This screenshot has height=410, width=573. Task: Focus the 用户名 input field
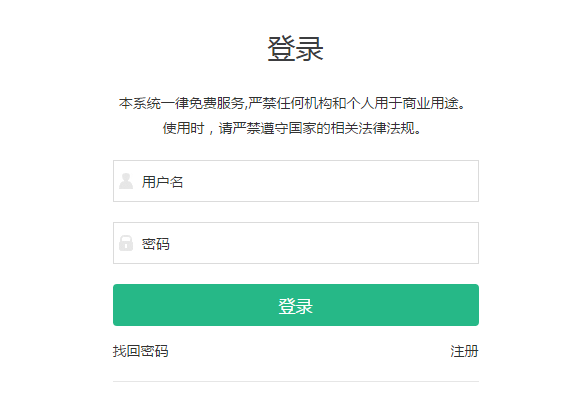point(296,181)
